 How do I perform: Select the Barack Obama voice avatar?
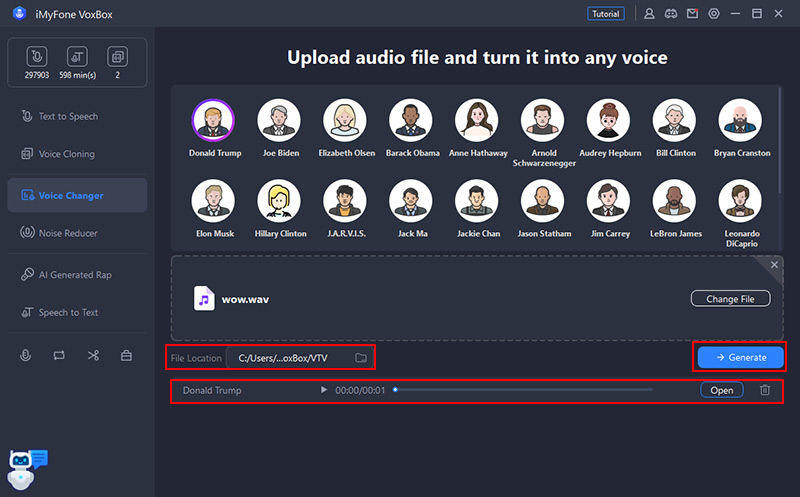tap(411, 120)
